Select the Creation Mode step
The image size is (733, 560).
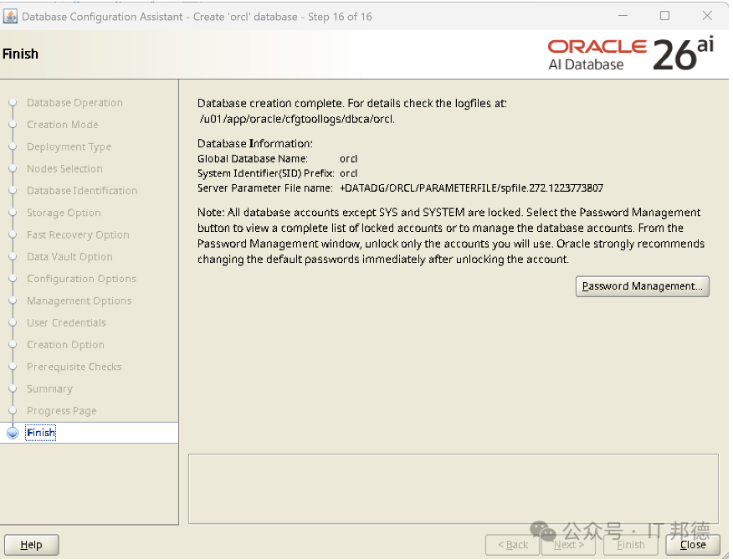(x=63, y=125)
